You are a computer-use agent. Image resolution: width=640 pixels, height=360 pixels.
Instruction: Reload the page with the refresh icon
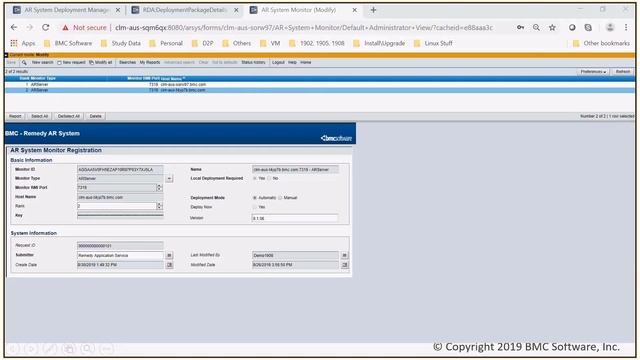45,27
